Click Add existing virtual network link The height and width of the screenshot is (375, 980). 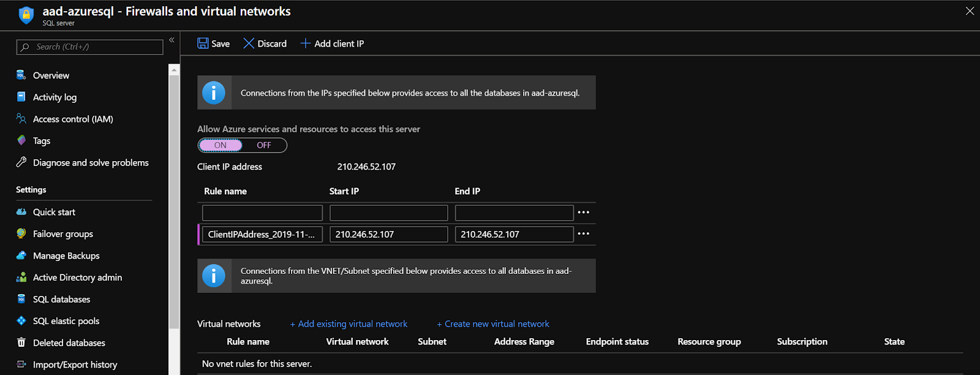click(x=349, y=324)
